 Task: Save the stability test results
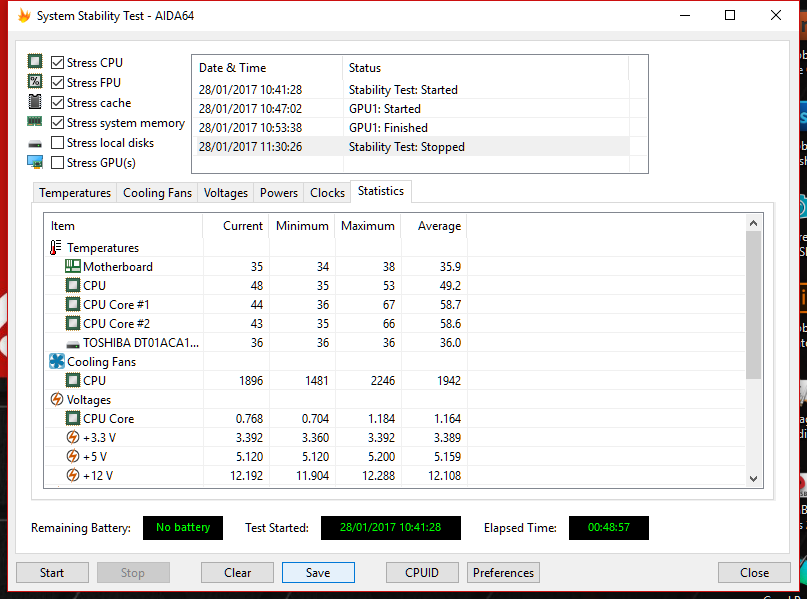(x=318, y=573)
